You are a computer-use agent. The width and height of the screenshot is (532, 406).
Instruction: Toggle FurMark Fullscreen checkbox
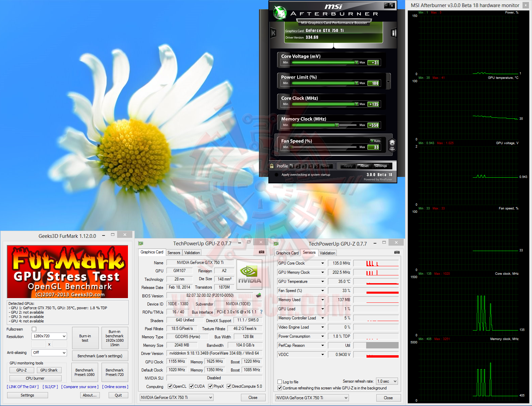click(x=34, y=329)
